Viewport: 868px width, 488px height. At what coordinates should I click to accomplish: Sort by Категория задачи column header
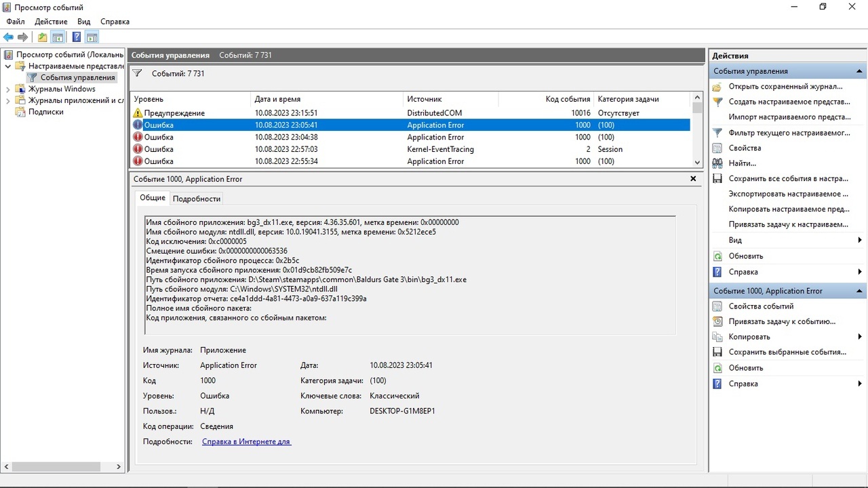click(642, 99)
